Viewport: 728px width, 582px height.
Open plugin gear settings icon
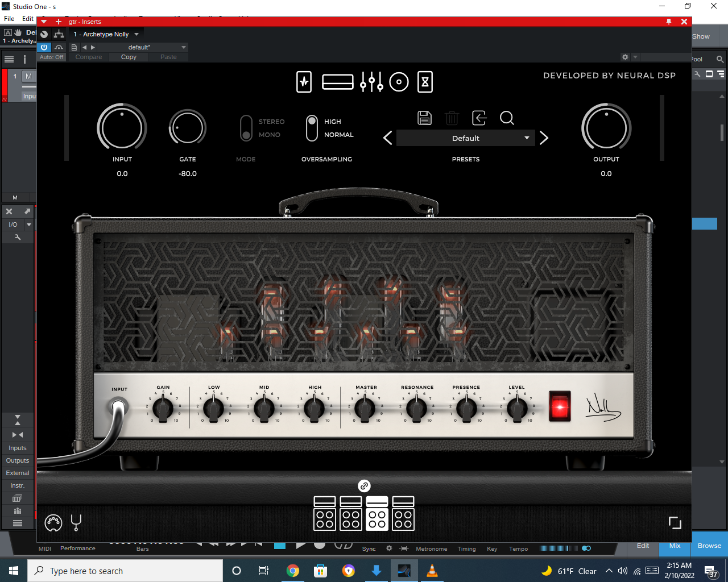[x=625, y=57]
